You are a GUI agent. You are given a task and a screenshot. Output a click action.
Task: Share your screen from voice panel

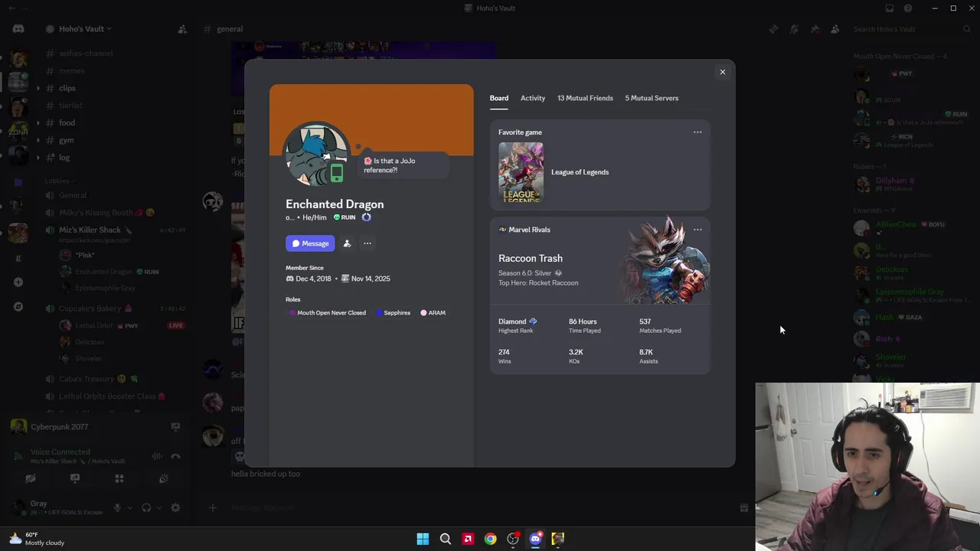[75, 478]
